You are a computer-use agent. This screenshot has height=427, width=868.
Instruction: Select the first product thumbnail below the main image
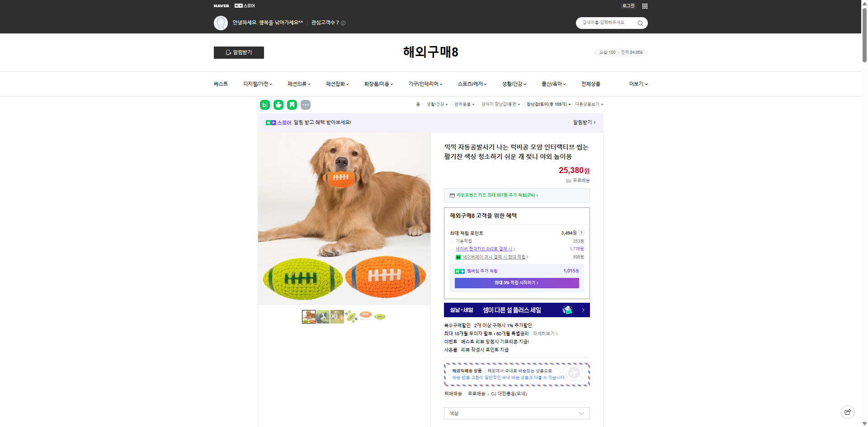pos(308,316)
